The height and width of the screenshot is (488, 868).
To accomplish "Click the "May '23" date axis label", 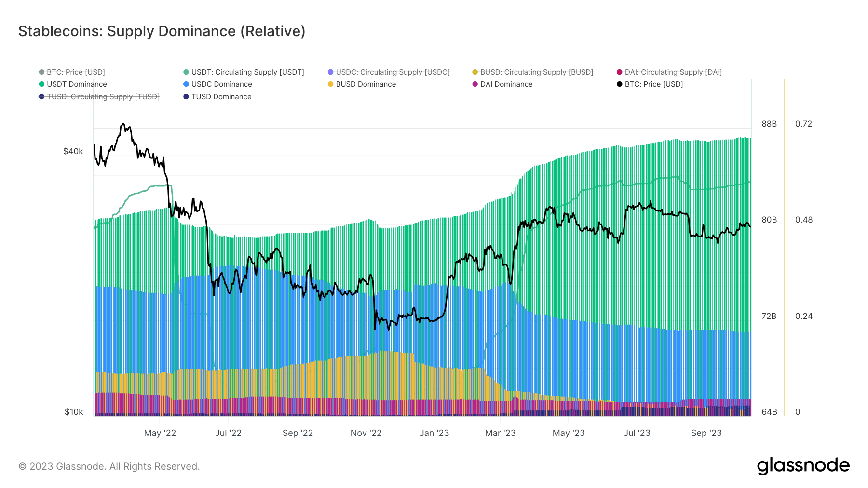I will (x=569, y=433).
